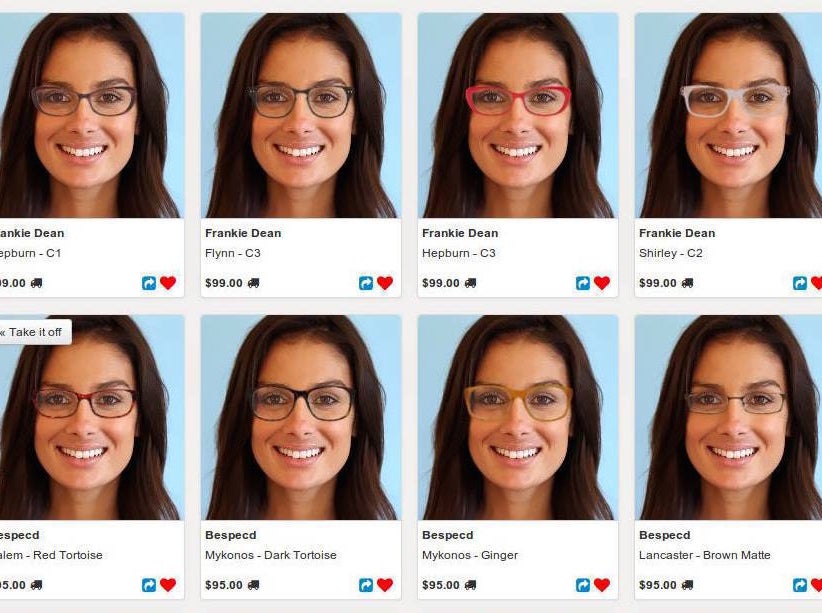Share the Mykonos - Ginger frames
This screenshot has width=822, height=613.
point(583,585)
